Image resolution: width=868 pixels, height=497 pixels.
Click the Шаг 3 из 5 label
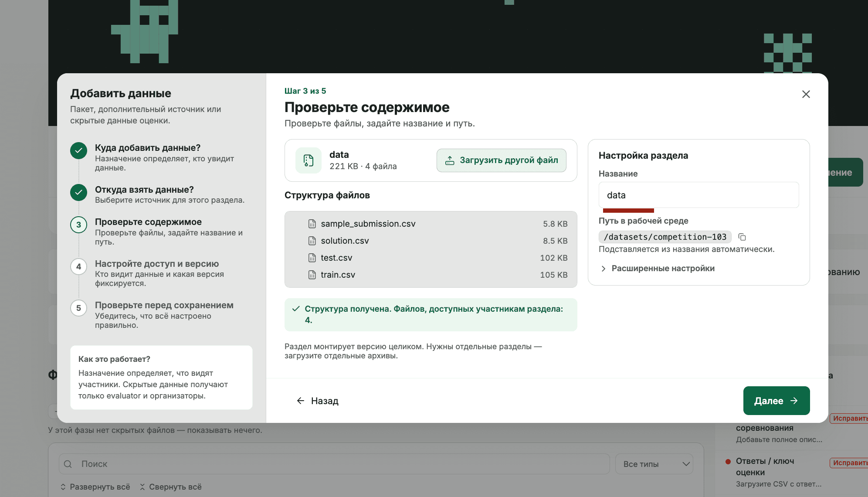click(305, 91)
